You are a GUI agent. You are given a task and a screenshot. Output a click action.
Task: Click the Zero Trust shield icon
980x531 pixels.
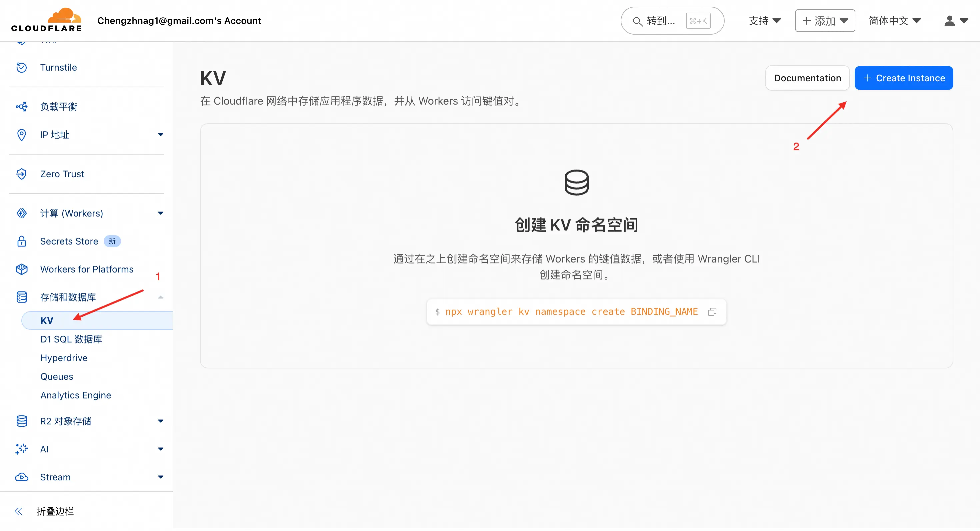click(22, 174)
